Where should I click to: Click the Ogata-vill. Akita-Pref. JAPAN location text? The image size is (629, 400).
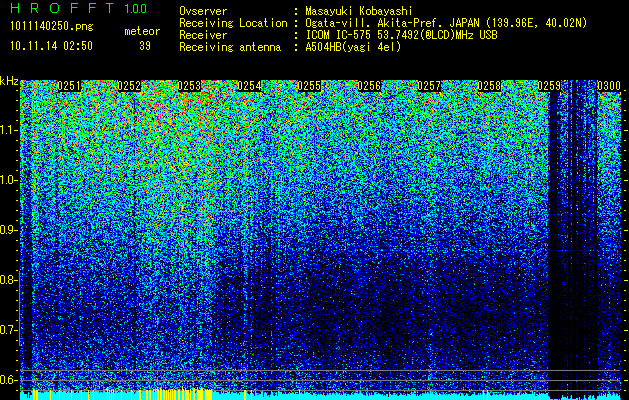point(446,23)
